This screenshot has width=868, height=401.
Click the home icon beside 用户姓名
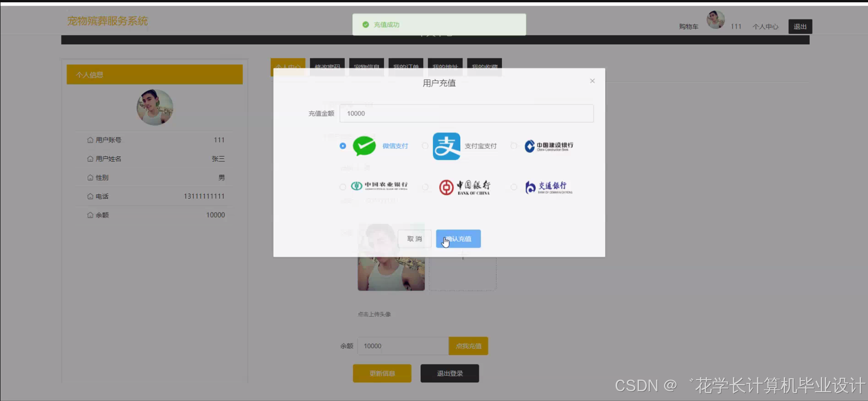click(90, 159)
